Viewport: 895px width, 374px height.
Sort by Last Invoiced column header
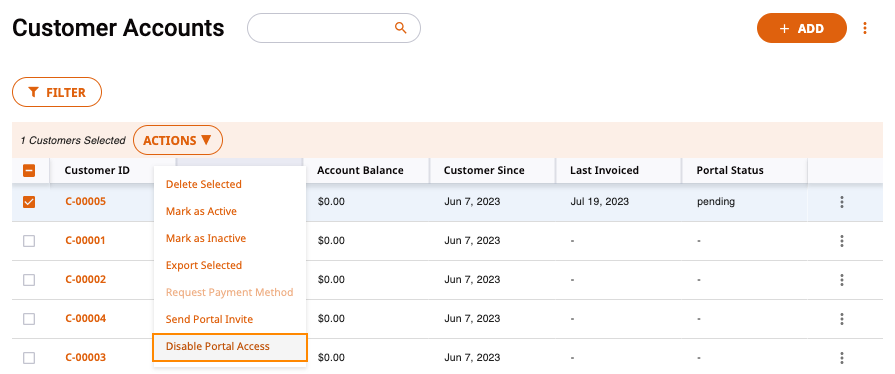tap(604, 170)
